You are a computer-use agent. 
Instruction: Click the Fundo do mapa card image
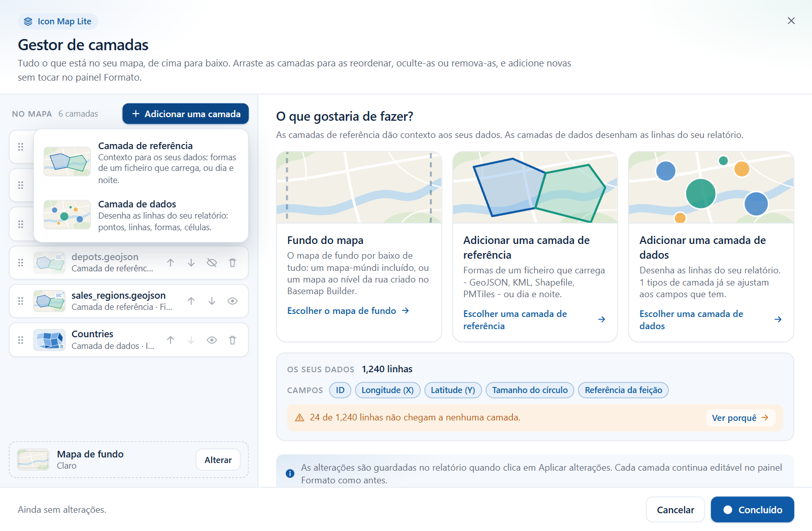pos(359,187)
